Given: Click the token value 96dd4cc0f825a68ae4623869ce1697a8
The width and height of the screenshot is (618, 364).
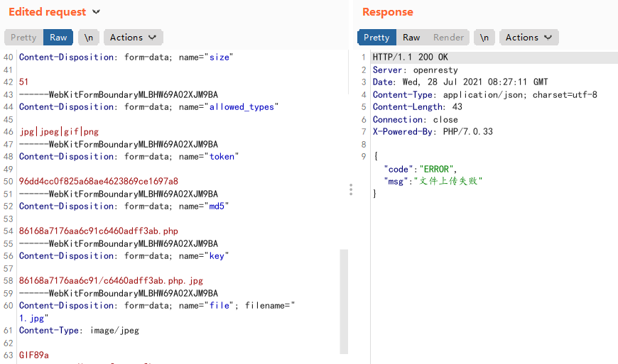Looking at the screenshot, I should point(99,182).
